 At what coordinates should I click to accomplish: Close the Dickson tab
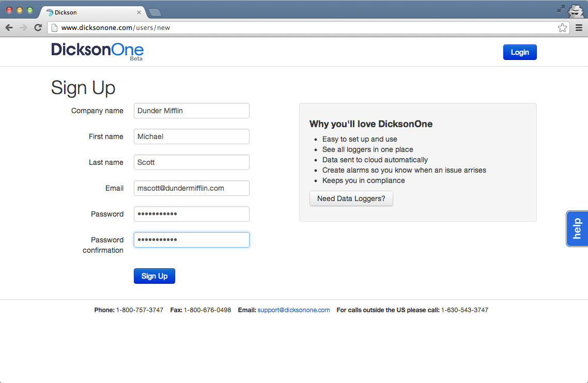(139, 12)
